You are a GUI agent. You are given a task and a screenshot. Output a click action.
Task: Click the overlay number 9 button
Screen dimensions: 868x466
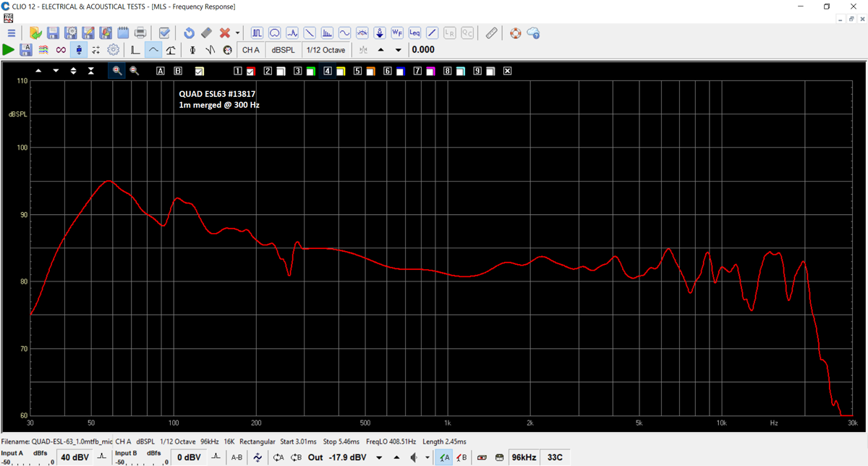(x=477, y=71)
